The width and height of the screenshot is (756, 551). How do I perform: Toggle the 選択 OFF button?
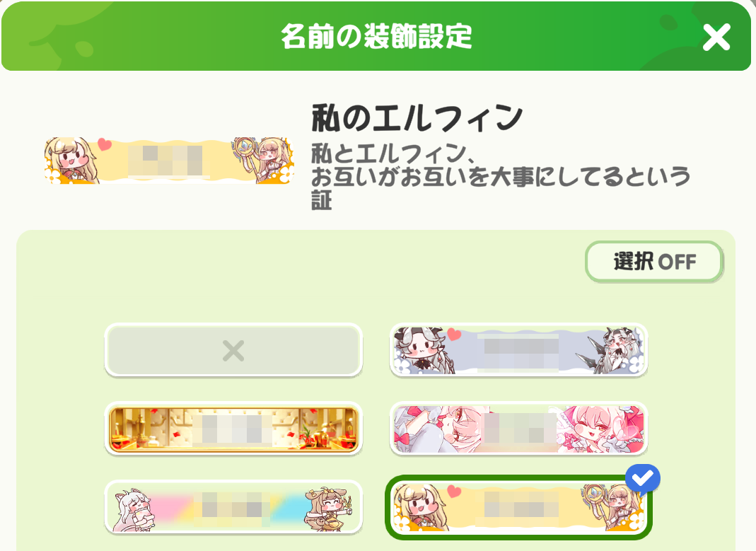(654, 262)
